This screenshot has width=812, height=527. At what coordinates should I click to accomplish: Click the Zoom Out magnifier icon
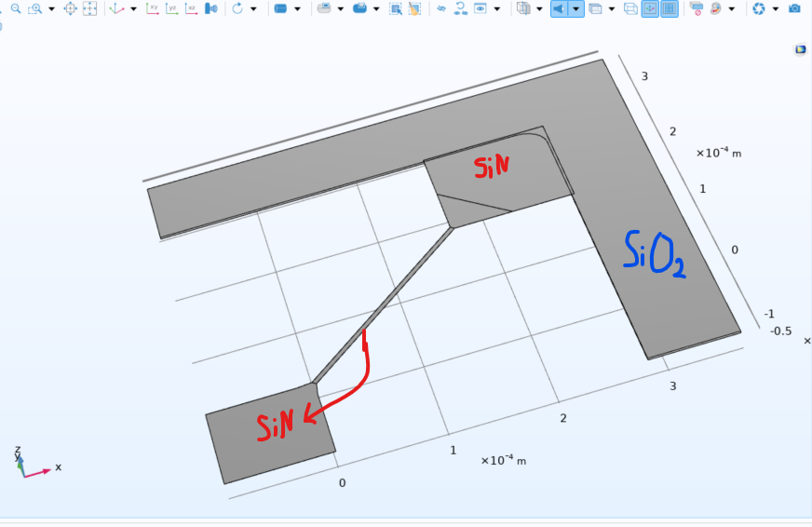pos(15,8)
